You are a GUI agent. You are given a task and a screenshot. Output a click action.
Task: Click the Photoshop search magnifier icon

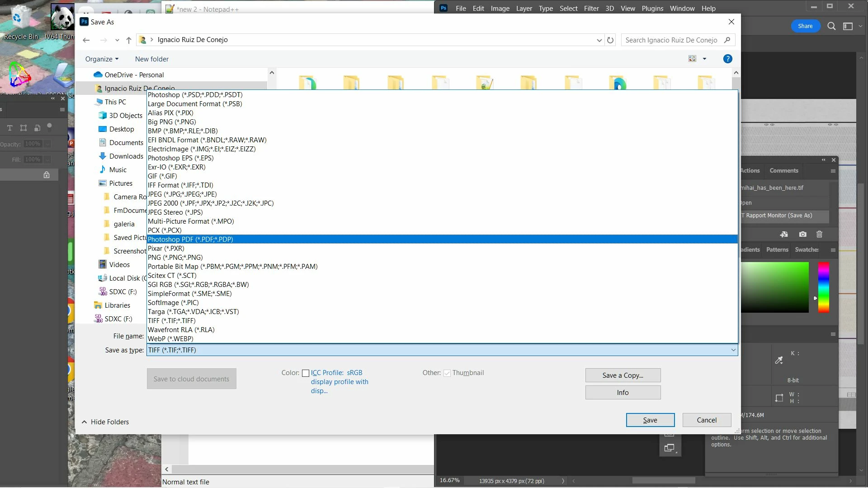(831, 26)
